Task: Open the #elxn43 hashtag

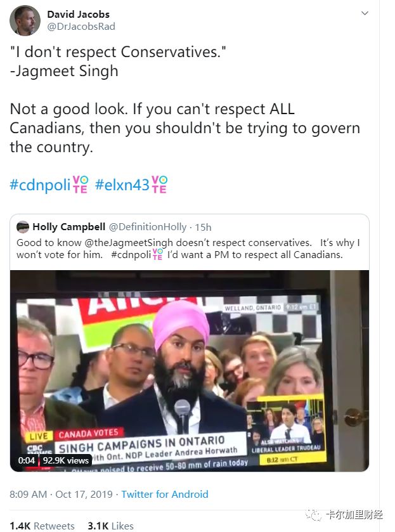Action: click(x=122, y=185)
